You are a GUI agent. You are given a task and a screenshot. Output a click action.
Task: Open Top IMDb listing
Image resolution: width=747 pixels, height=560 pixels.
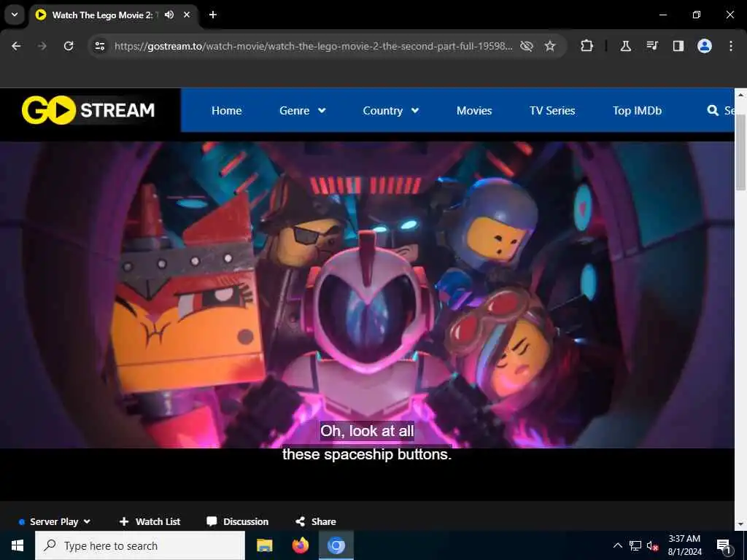pyautogui.click(x=637, y=111)
